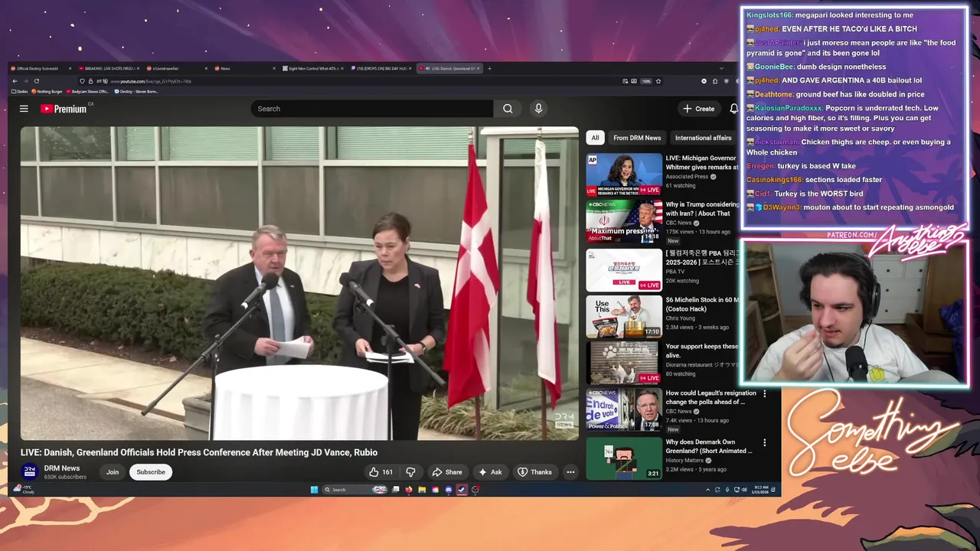Open PBA TV live video thumbnail
The width and height of the screenshot is (980, 551).
click(624, 269)
